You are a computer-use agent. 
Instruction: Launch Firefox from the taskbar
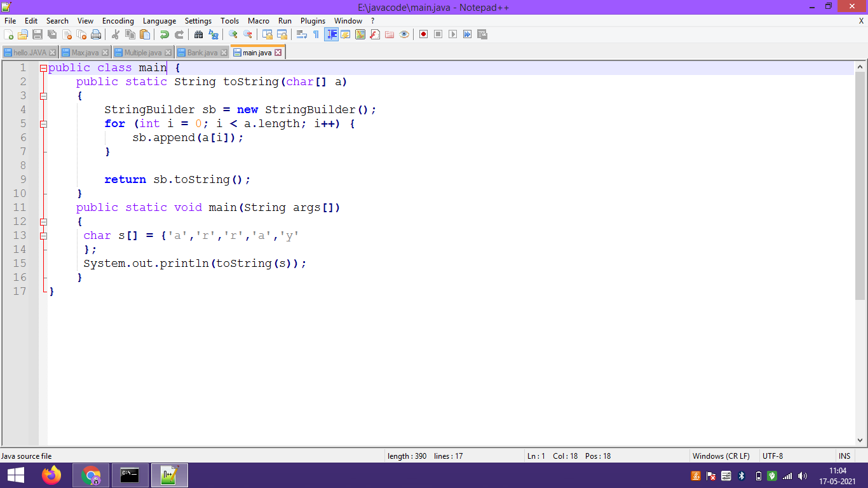tap(51, 475)
